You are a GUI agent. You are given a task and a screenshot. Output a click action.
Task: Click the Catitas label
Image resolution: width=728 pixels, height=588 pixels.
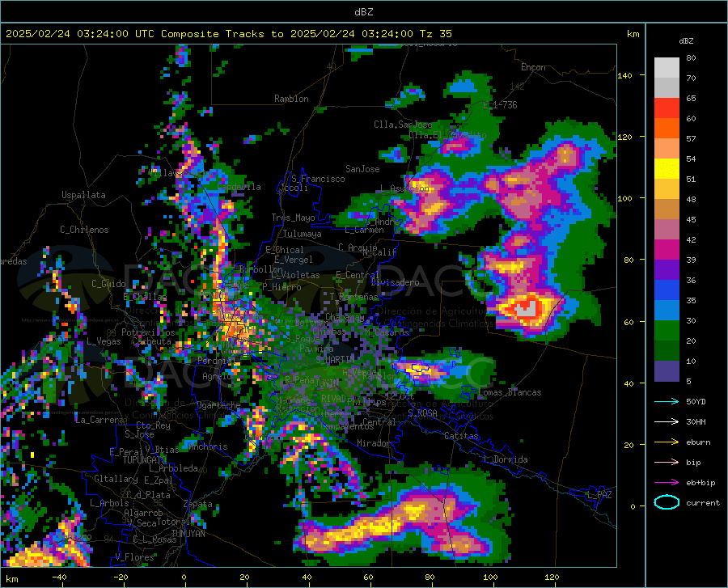461,436
